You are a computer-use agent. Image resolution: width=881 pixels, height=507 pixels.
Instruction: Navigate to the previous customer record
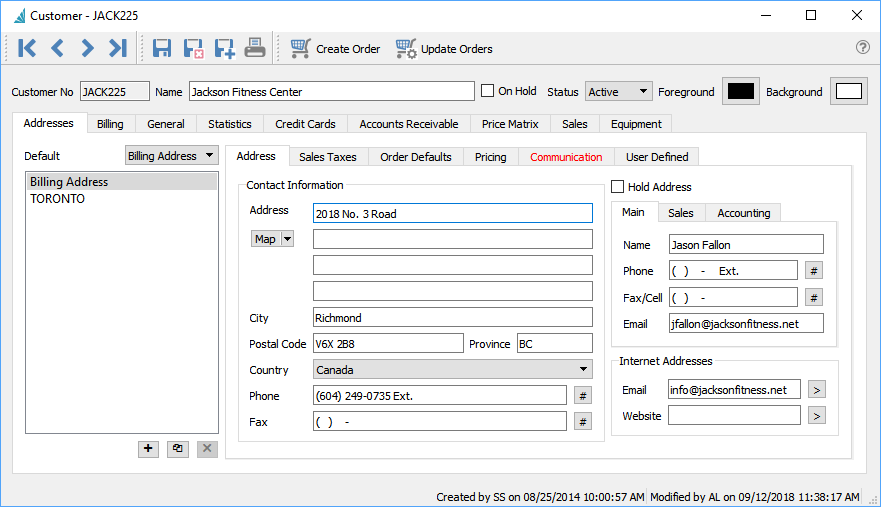point(57,48)
